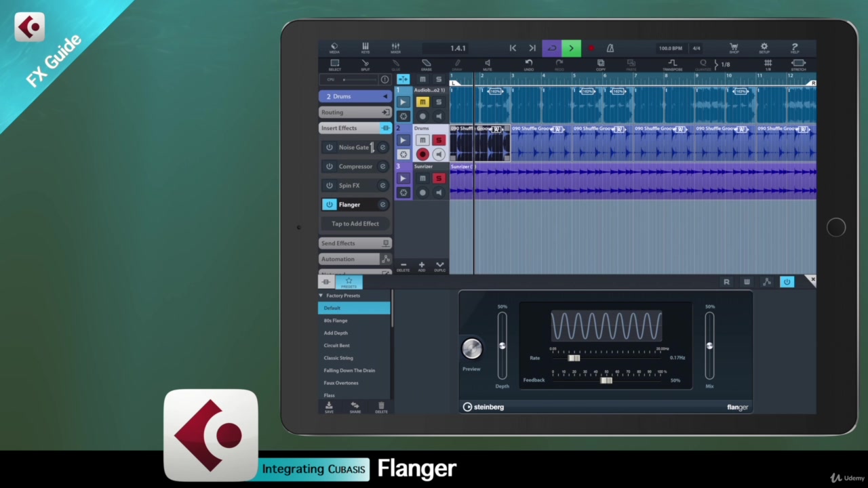
Task: Open Flanger editor e button
Action: [x=382, y=204]
